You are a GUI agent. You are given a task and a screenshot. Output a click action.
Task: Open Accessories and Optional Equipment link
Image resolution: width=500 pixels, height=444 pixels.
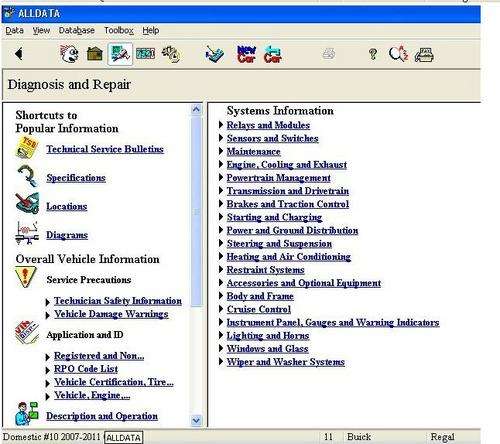[x=304, y=283]
